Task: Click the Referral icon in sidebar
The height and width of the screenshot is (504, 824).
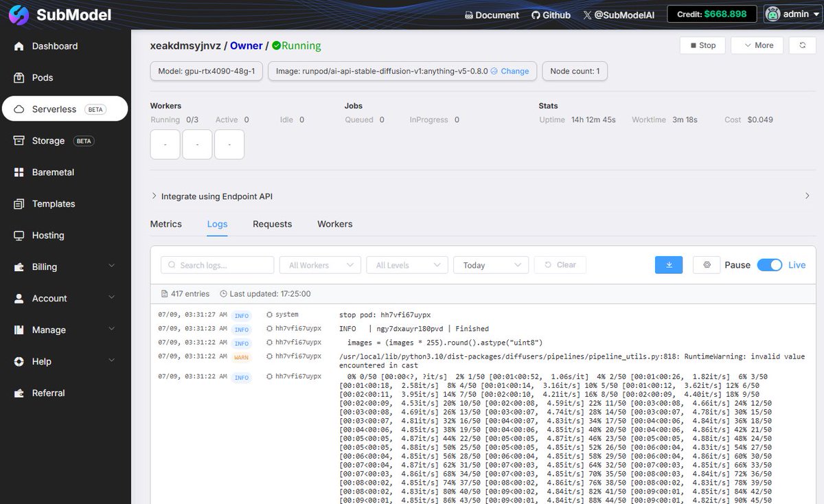Action: [x=19, y=393]
